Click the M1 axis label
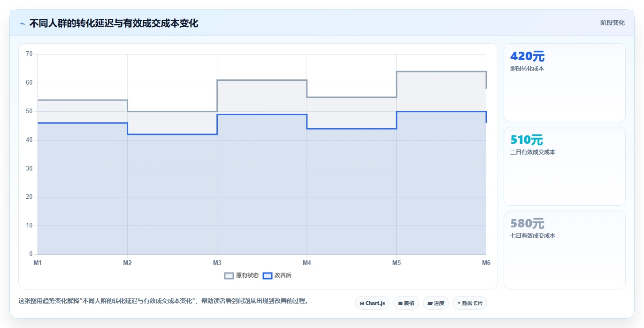Screen dimensions: 644x328 [x=38, y=263]
